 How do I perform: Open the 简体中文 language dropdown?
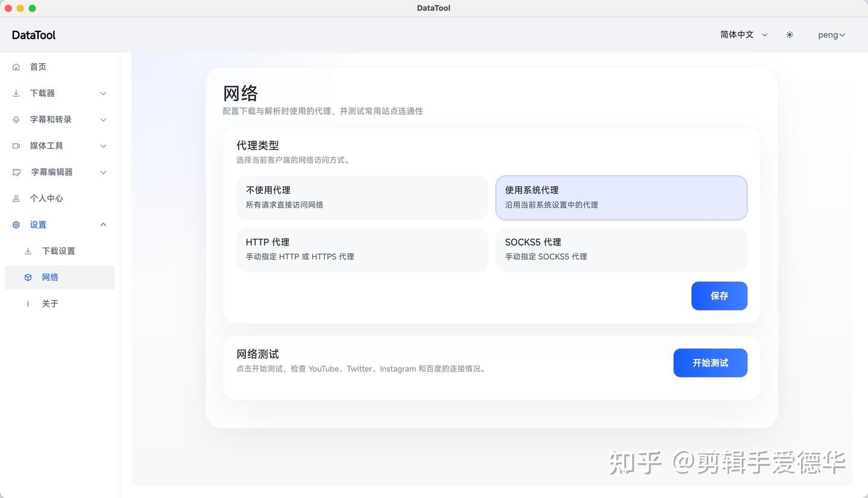pos(744,35)
